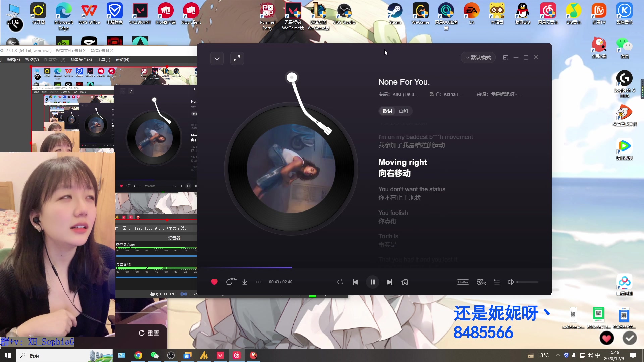
Task: Click the taskbar 搜索 search box
Action: (x=64, y=355)
